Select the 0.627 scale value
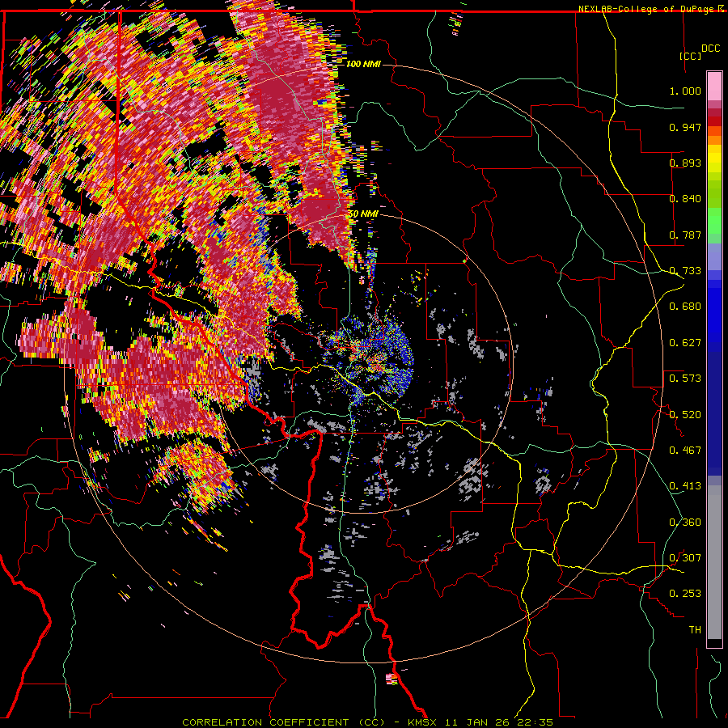 click(685, 343)
